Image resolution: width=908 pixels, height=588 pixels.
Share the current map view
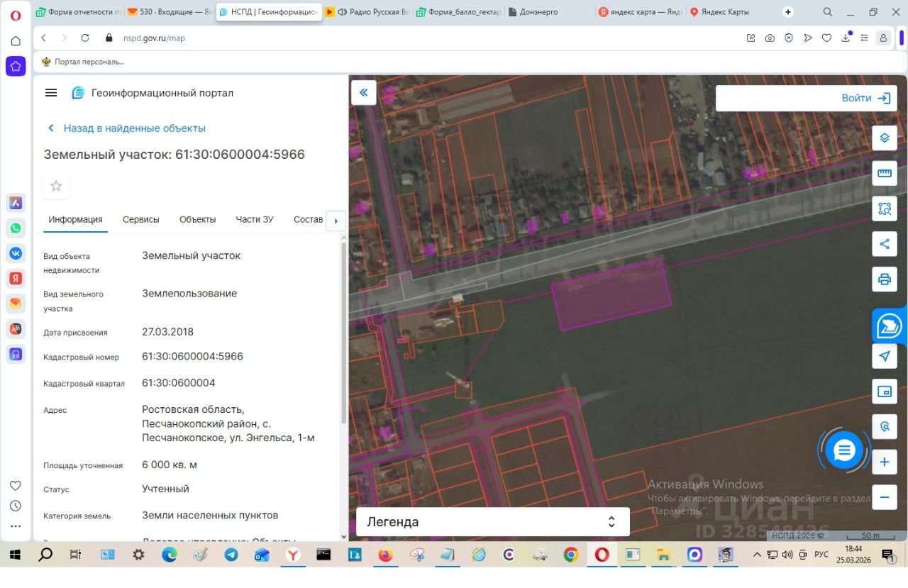(884, 244)
